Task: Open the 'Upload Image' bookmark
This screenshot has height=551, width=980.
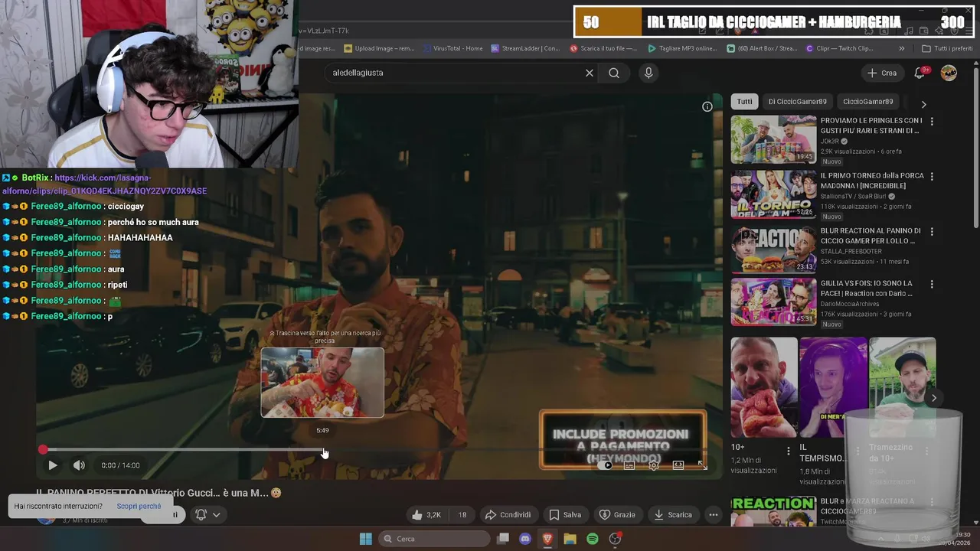Action: [x=380, y=48]
